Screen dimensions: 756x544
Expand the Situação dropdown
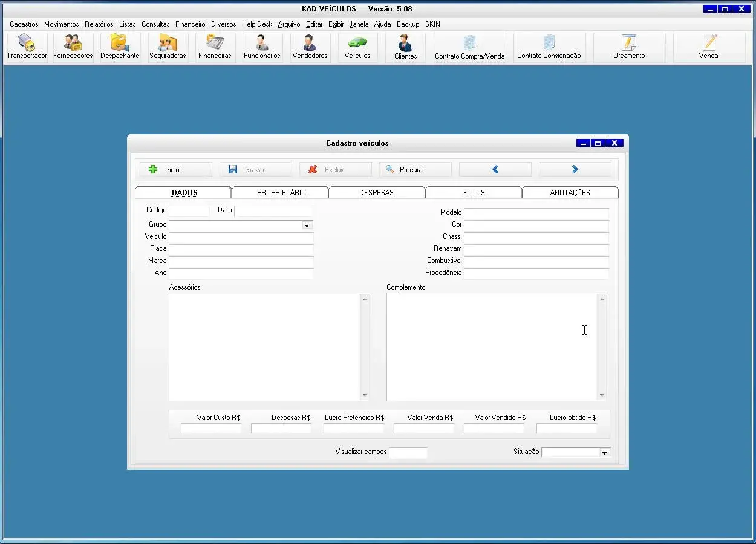coord(604,453)
